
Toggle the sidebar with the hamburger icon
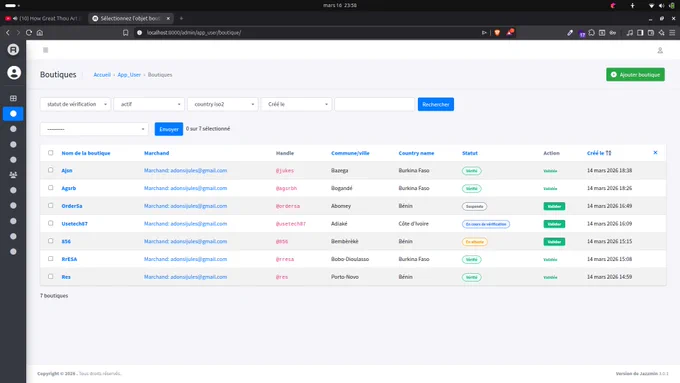[46, 50]
